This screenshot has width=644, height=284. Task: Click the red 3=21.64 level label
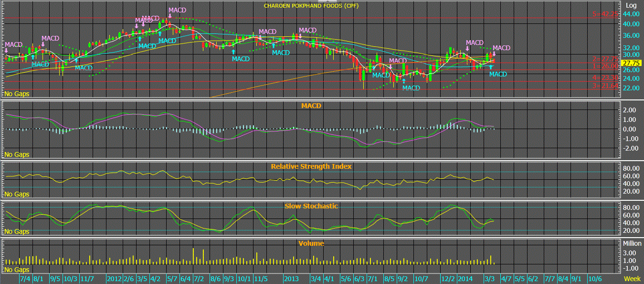coord(605,86)
